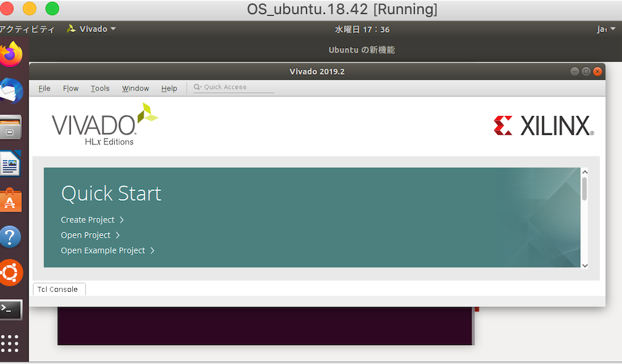The image size is (622, 364).
Task: Open the File menu
Action: click(44, 89)
